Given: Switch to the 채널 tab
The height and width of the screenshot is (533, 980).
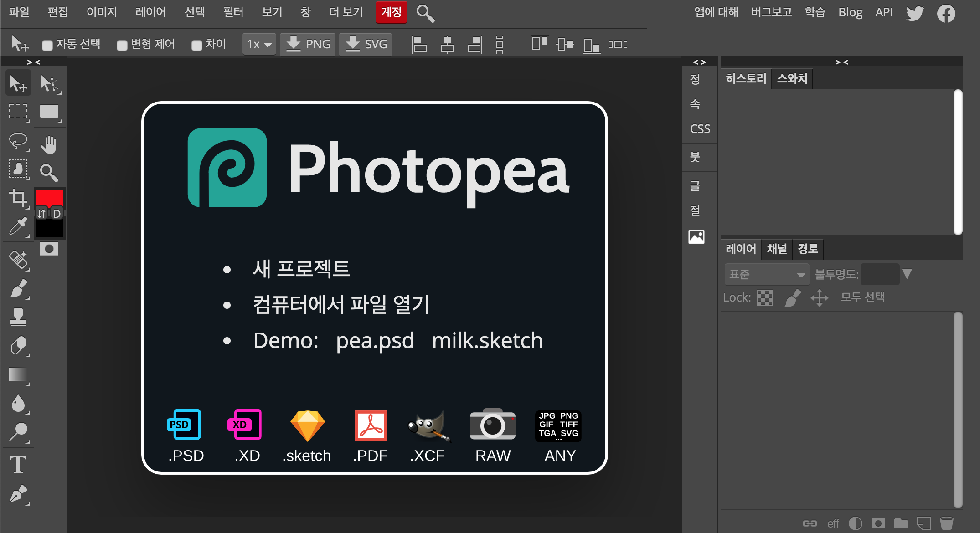Looking at the screenshot, I should (x=777, y=249).
